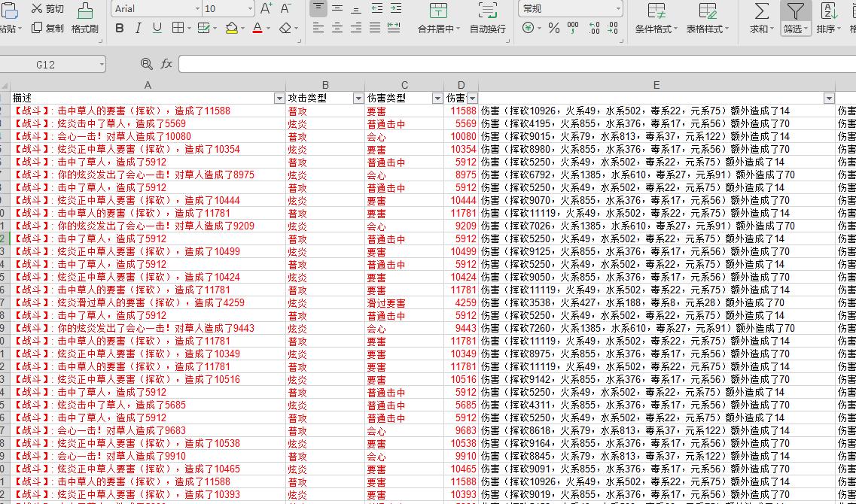Click the zoom magnifier icon beside fx
Image resolution: width=856 pixels, height=504 pixels.
pyautogui.click(x=146, y=64)
